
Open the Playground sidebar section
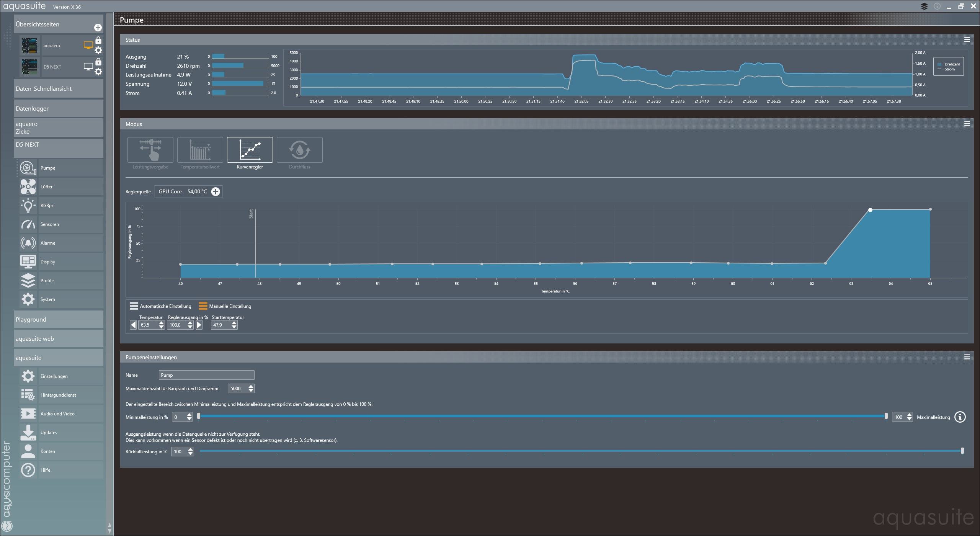(x=58, y=320)
